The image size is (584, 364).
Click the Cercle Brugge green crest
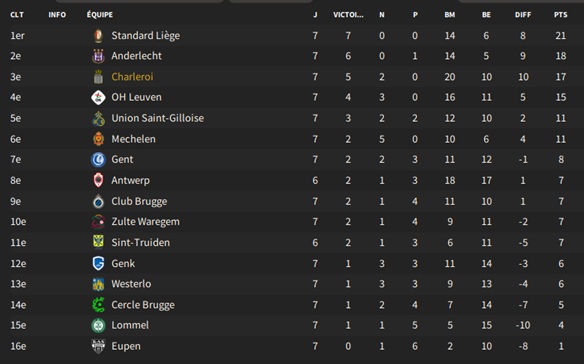pos(98,305)
